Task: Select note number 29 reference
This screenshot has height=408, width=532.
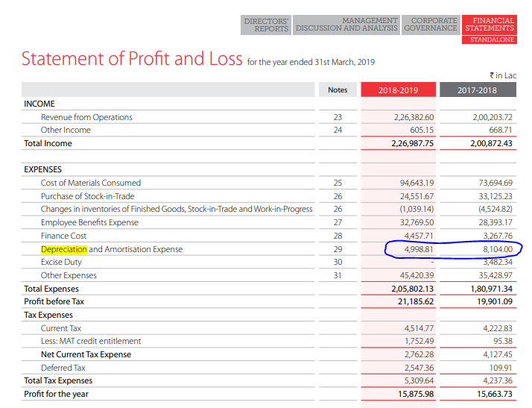Action: 338,249
